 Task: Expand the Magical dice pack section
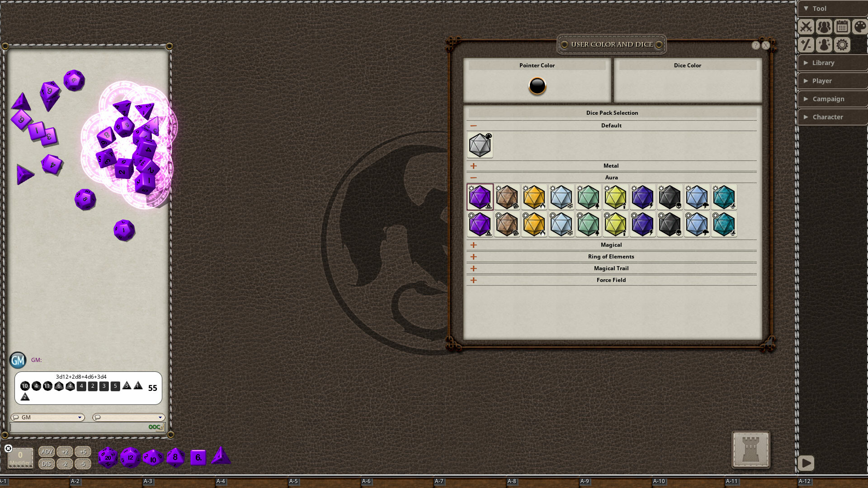tap(474, 244)
